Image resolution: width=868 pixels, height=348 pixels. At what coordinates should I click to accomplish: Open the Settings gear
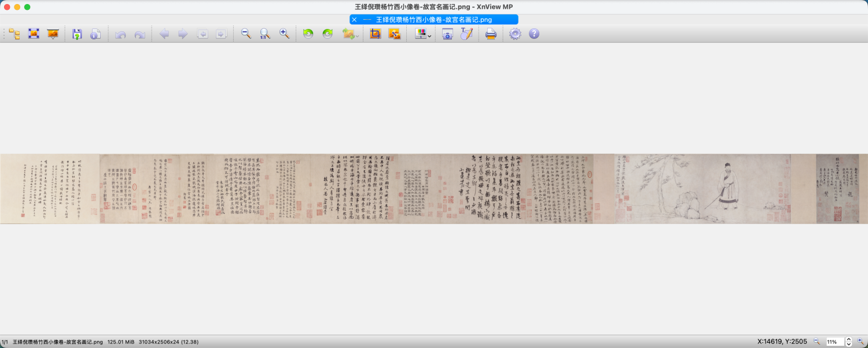(x=515, y=34)
